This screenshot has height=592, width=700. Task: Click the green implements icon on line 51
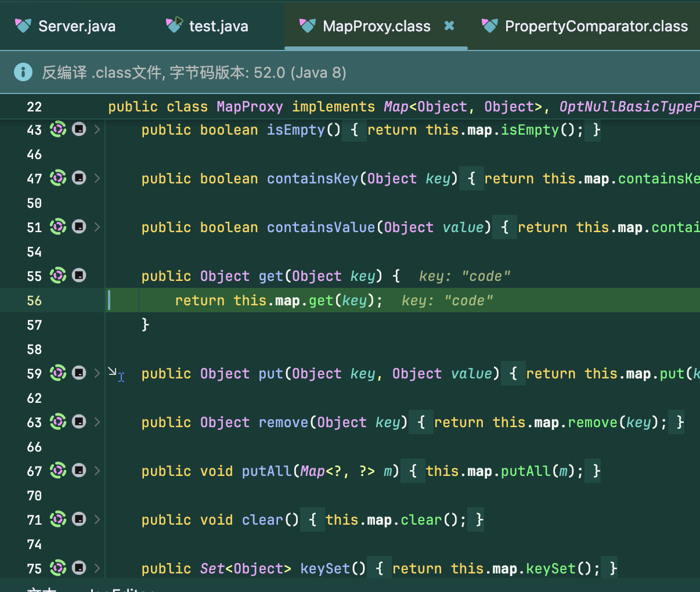point(57,227)
